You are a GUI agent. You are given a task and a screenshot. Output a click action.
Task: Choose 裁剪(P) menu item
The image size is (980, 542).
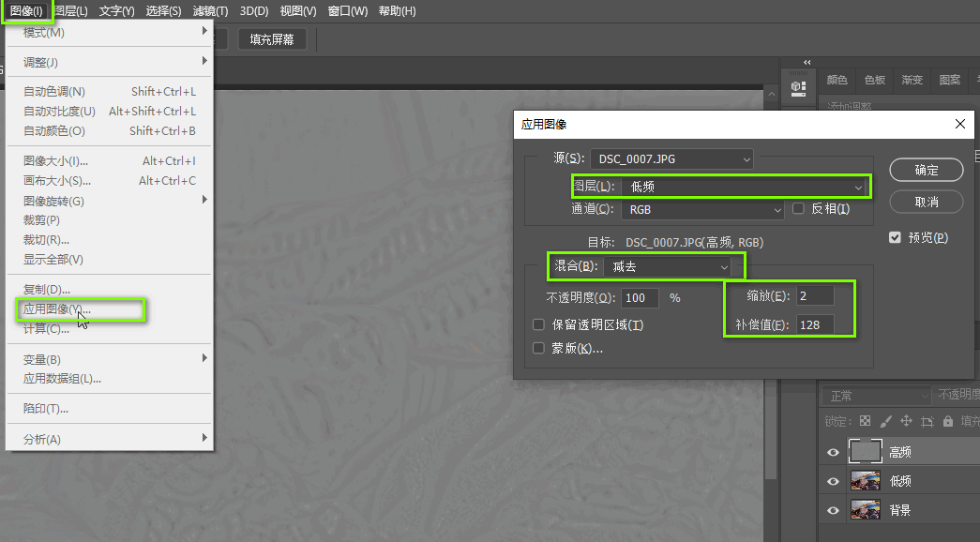pyautogui.click(x=110, y=220)
